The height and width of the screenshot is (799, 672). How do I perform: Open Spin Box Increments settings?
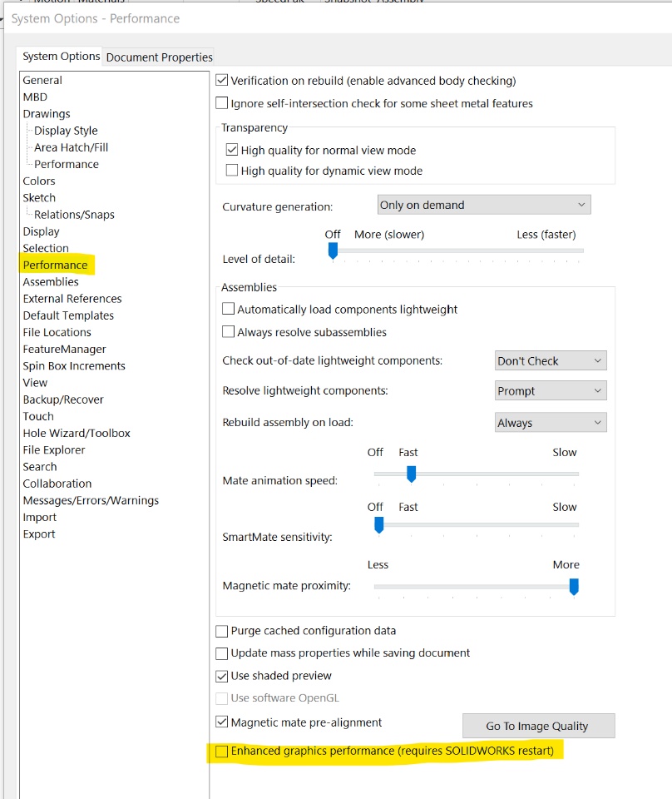click(x=74, y=366)
